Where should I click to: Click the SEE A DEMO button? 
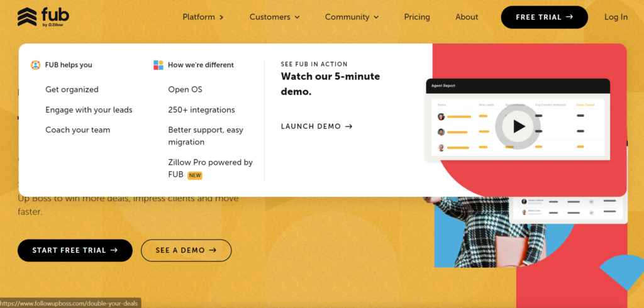186,250
